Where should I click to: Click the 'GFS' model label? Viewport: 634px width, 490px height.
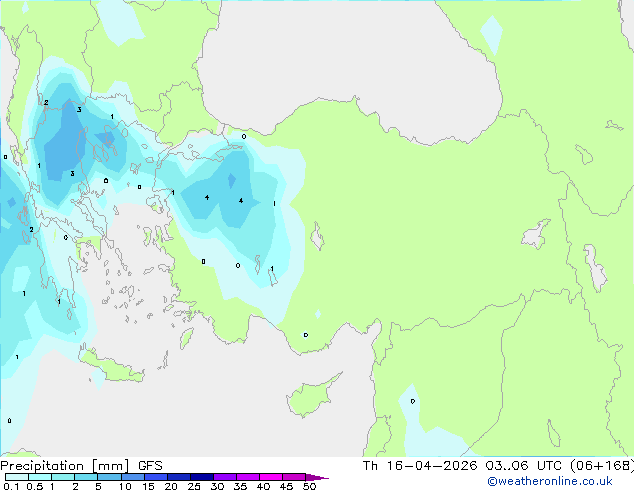pos(150,466)
